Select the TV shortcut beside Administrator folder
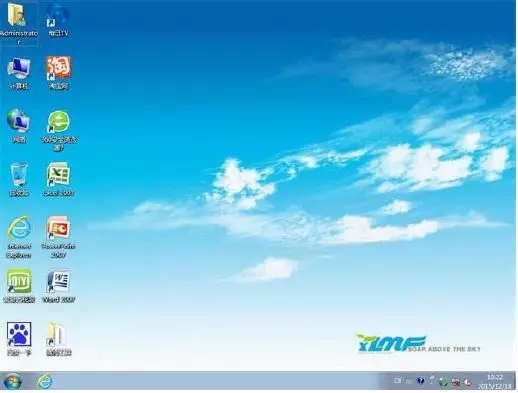The image size is (518, 393). [x=59, y=20]
